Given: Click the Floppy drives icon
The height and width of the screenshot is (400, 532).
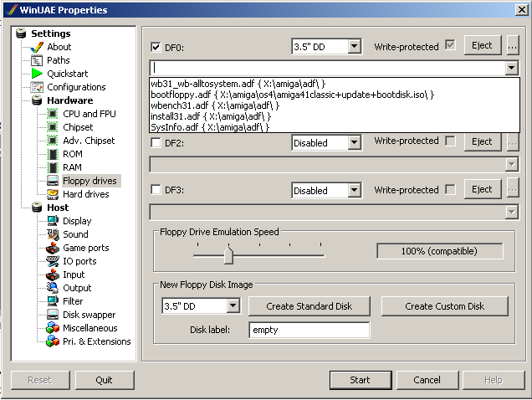Looking at the screenshot, I should (x=52, y=181).
